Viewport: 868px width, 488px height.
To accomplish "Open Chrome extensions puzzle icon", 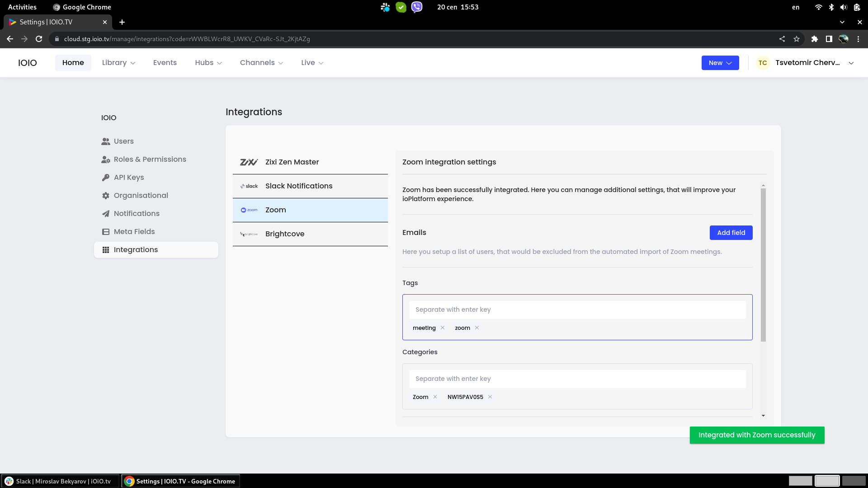I will (815, 39).
